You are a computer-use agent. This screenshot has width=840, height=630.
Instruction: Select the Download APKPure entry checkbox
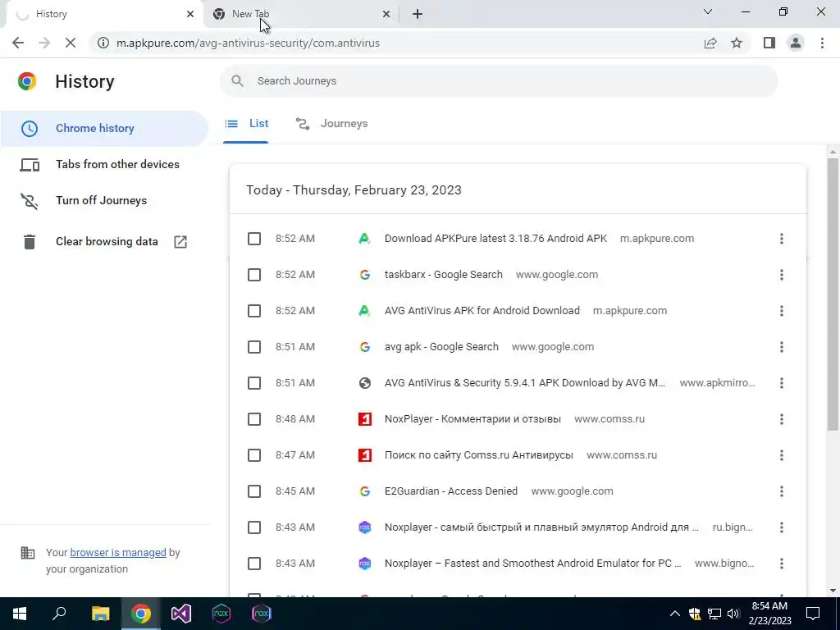(x=254, y=239)
